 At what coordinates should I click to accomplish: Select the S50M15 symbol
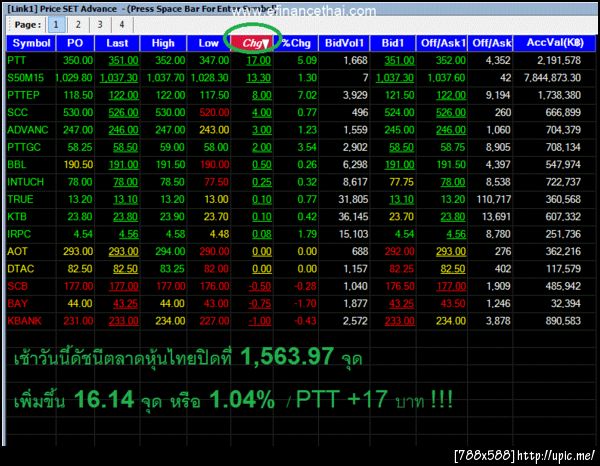coord(25,78)
